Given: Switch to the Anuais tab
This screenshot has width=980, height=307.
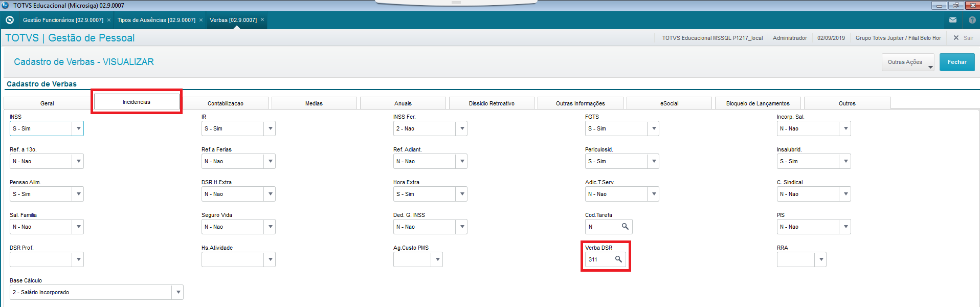Looking at the screenshot, I should coord(403,103).
